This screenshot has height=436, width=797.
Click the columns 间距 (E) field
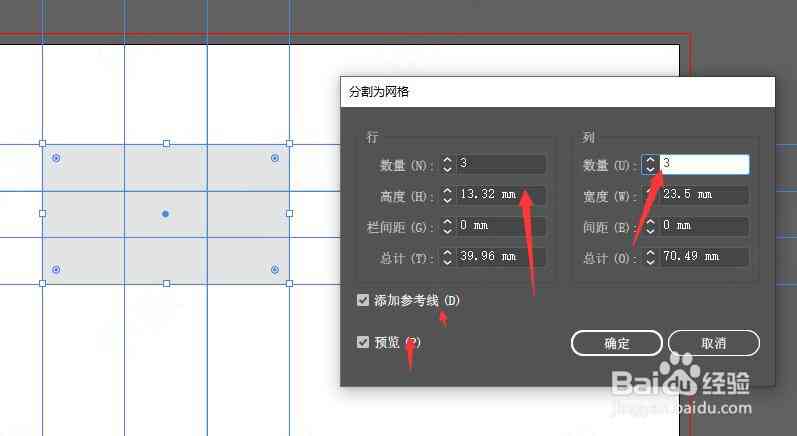point(703,226)
